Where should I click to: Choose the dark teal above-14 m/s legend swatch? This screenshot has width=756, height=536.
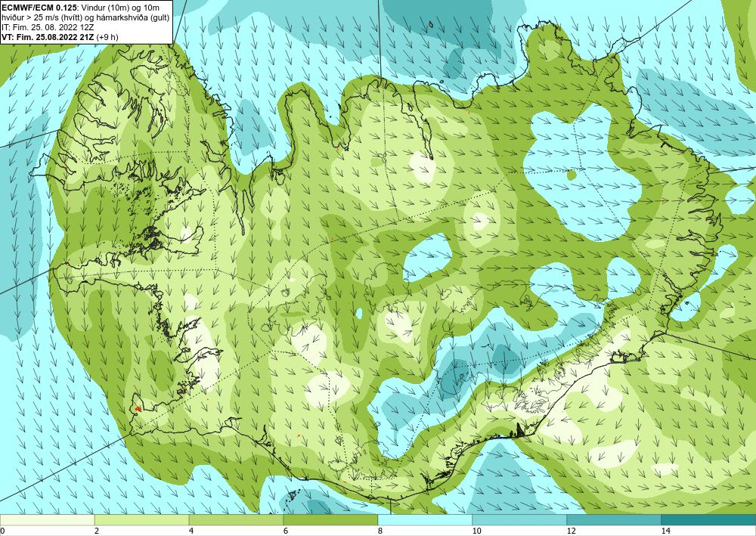click(709, 519)
